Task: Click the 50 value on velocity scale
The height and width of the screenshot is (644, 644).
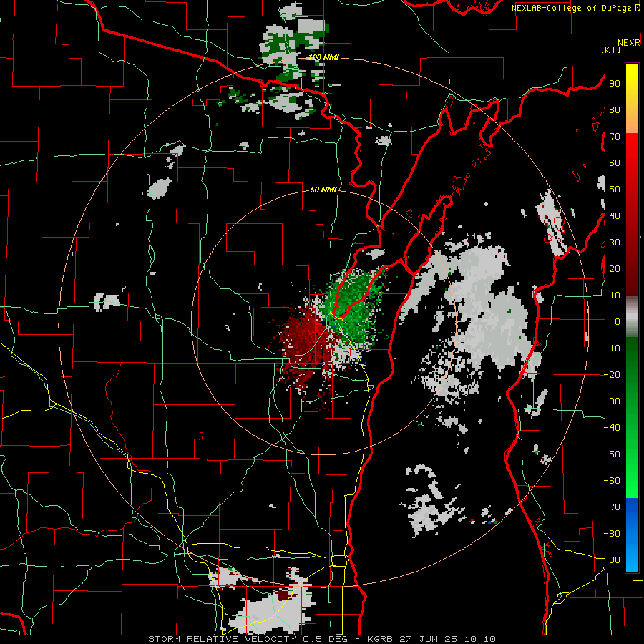Action: point(615,190)
